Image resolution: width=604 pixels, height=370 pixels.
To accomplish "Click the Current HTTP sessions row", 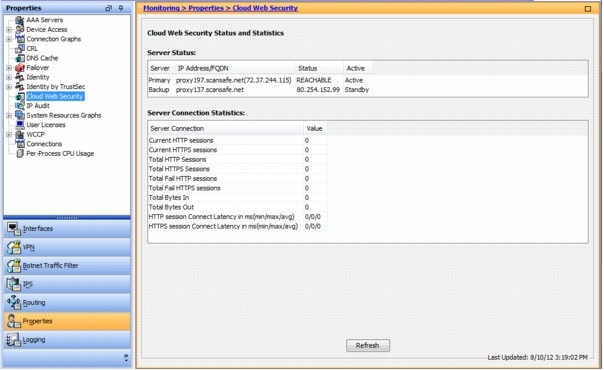I will pos(238,141).
